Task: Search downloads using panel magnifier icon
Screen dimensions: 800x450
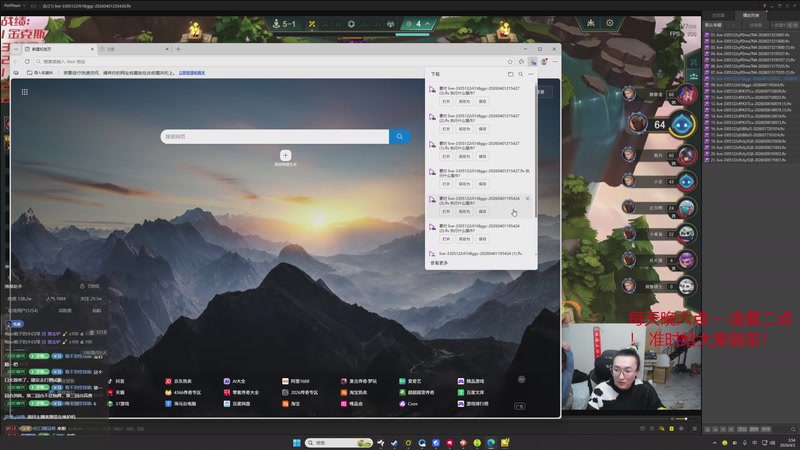Action: point(520,74)
